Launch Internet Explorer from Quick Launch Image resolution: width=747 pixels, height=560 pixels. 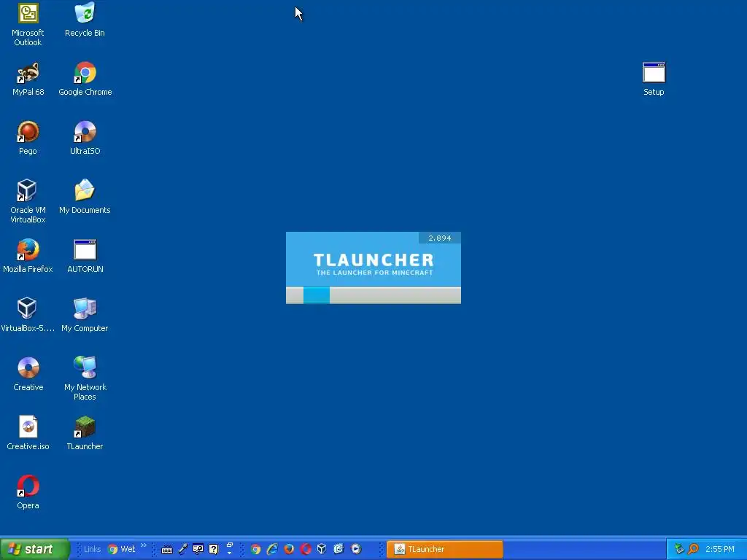(273, 549)
